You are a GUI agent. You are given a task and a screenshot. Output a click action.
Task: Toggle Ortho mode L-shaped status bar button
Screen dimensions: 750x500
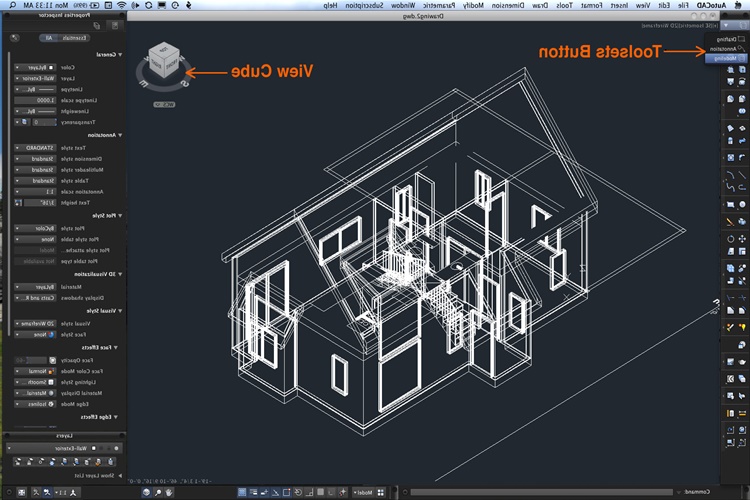tap(309, 492)
